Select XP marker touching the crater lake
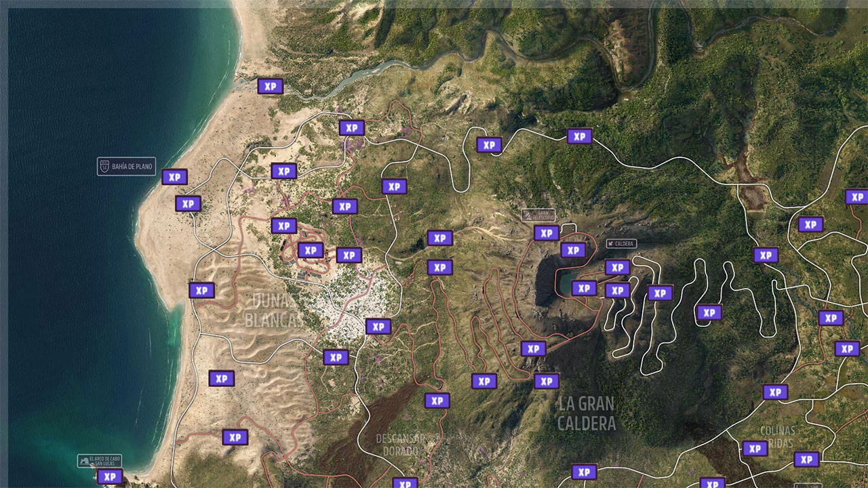The image size is (868, 488). (x=584, y=288)
